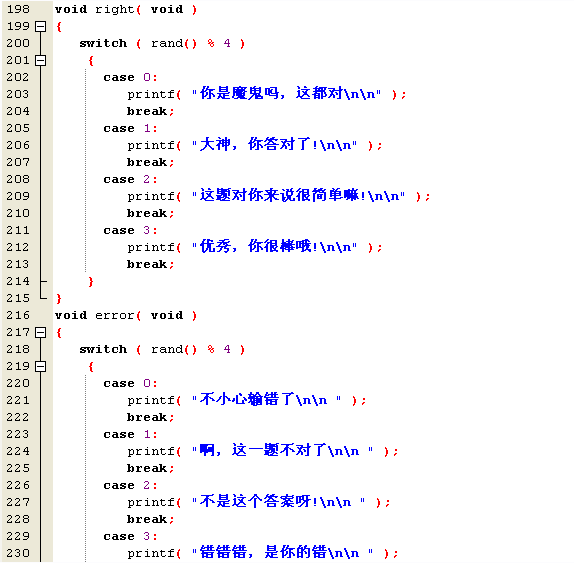Click 'case 3:' on line 211

tap(130, 231)
